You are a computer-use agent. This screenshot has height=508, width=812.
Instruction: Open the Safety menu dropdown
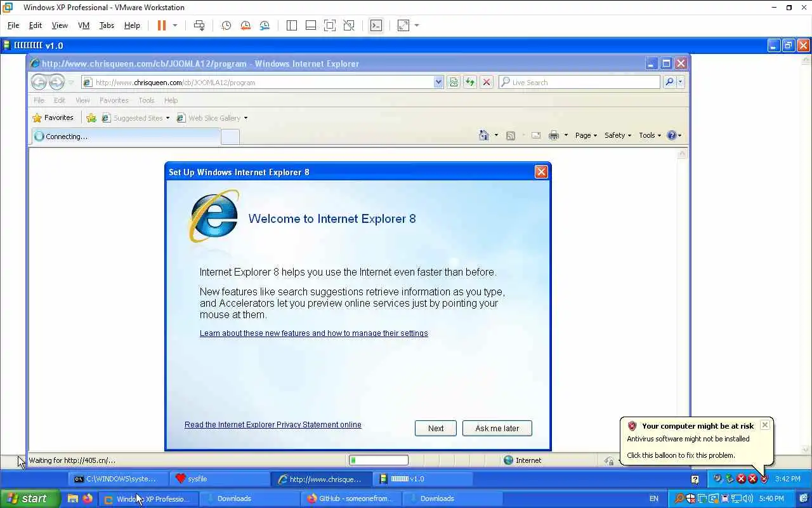617,135
